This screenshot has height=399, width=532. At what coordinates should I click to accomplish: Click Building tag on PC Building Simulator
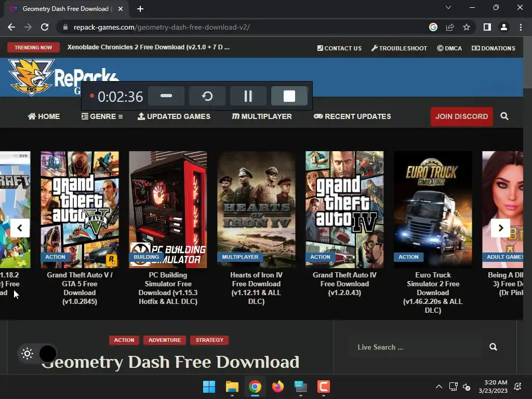pyautogui.click(x=146, y=257)
